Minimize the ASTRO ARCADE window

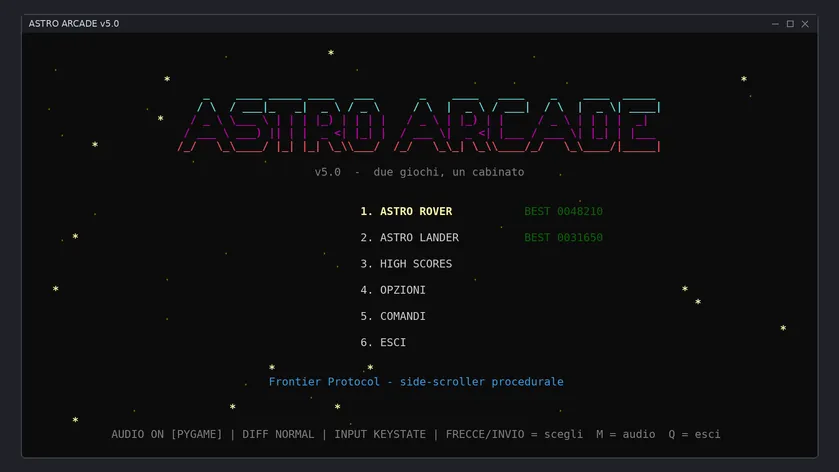[x=775, y=24]
